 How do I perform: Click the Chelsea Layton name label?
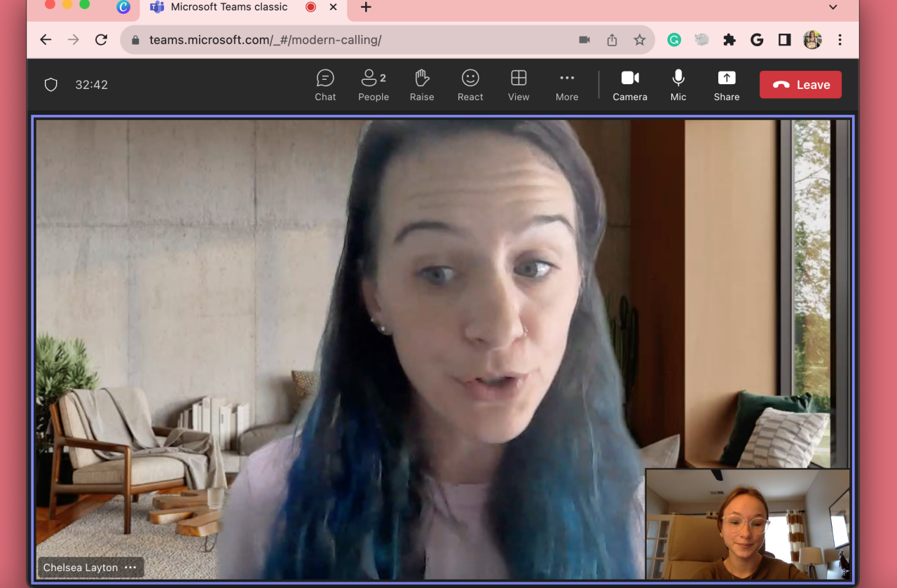click(x=81, y=568)
